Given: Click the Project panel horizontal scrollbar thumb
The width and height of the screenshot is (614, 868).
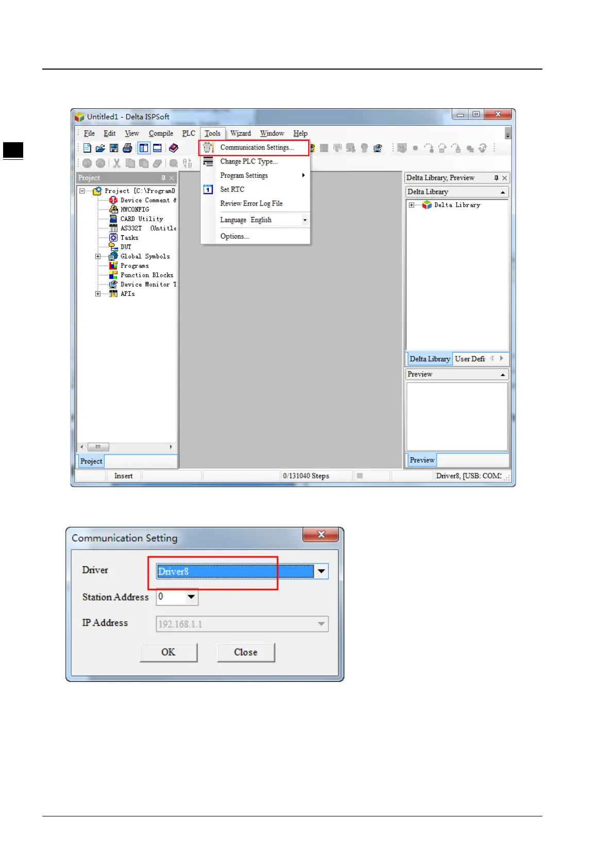Looking at the screenshot, I should point(98,447).
